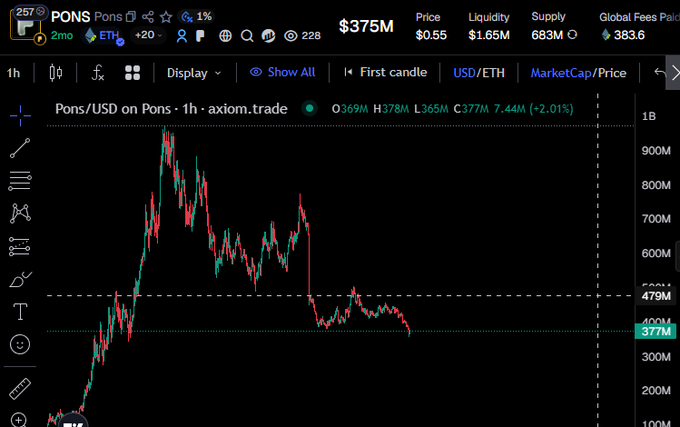Select the brush drawing tool

(20, 279)
